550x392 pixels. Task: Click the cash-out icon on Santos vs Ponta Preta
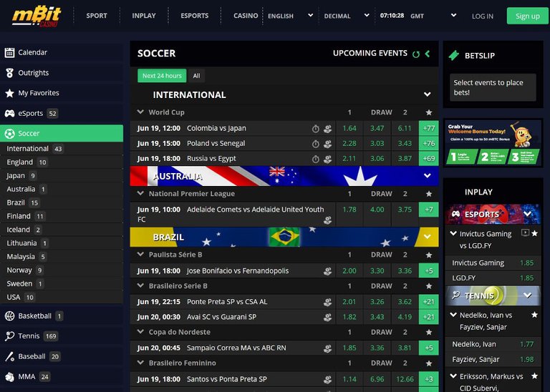click(327, 379)
